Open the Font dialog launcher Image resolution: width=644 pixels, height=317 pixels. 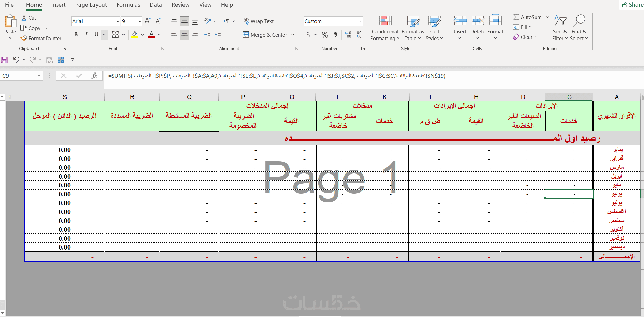tap(163, 48)
